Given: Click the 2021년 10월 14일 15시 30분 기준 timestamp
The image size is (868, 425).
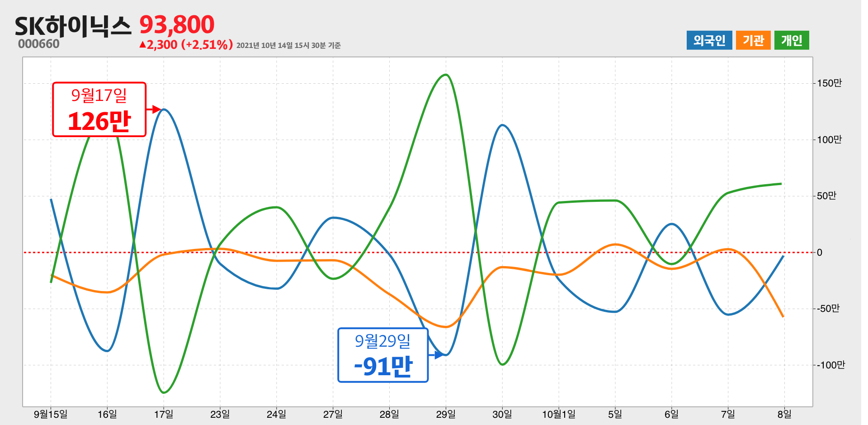Looking at the screenshot, I should [x=288, y=45].
